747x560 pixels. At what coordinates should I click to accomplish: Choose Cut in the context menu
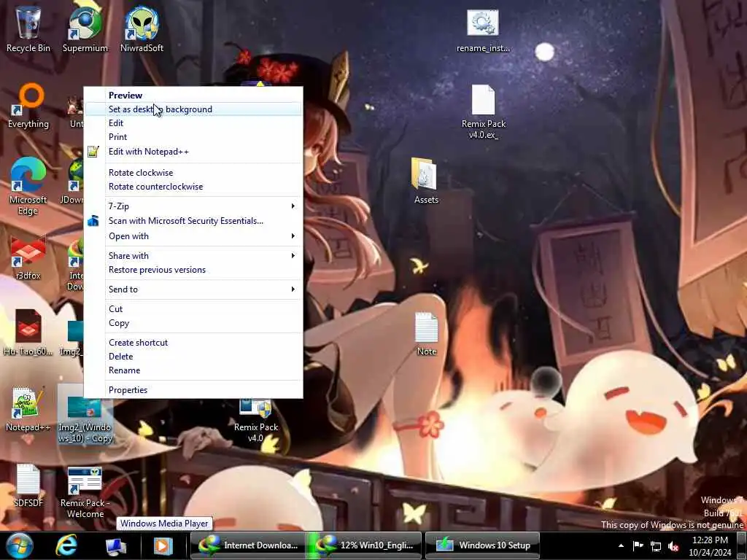tap(193, 308)
